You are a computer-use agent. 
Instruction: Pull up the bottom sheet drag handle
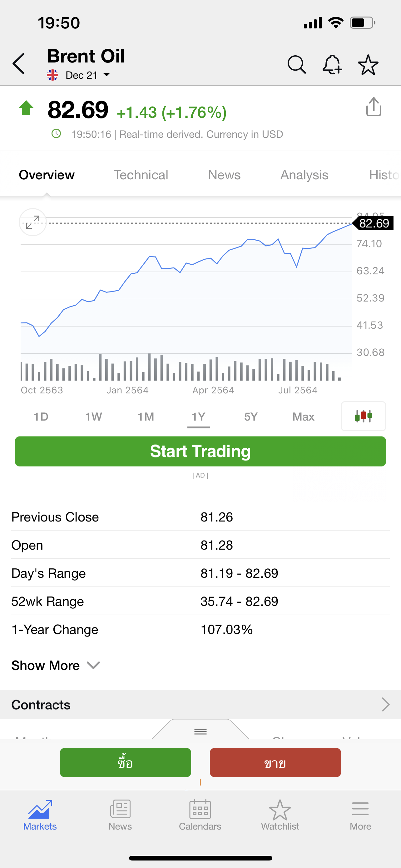tap(200, 731)
